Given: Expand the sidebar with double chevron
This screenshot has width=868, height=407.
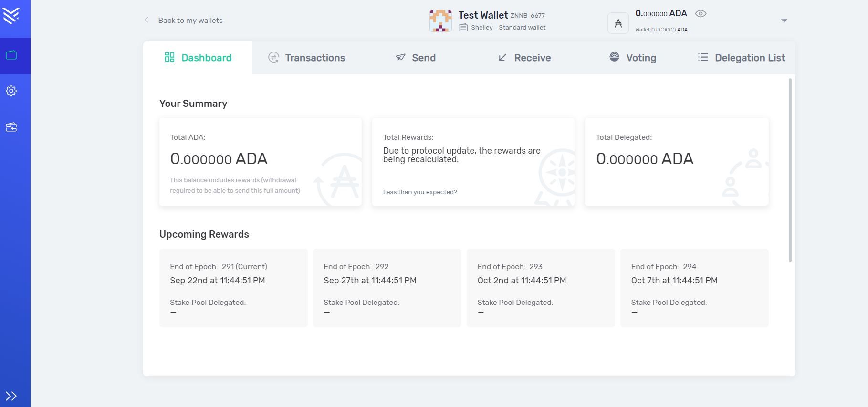Looking at the screenshot, I should pos(11,396).
